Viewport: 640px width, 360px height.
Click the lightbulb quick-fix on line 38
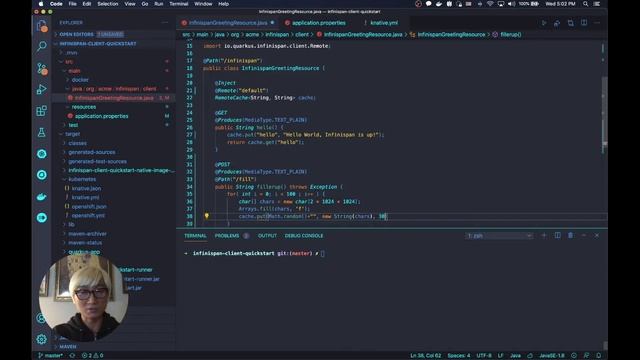207,216
